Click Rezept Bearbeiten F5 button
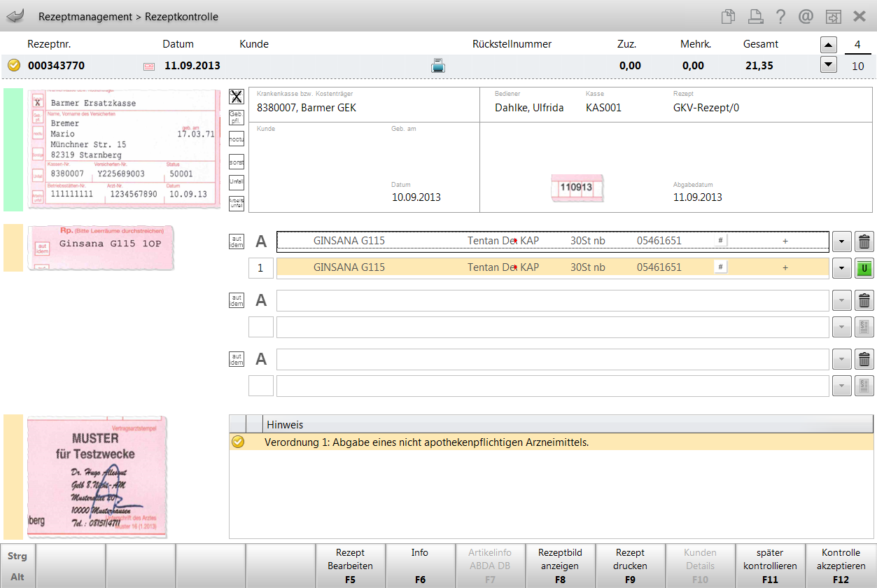 pos(350,566)
